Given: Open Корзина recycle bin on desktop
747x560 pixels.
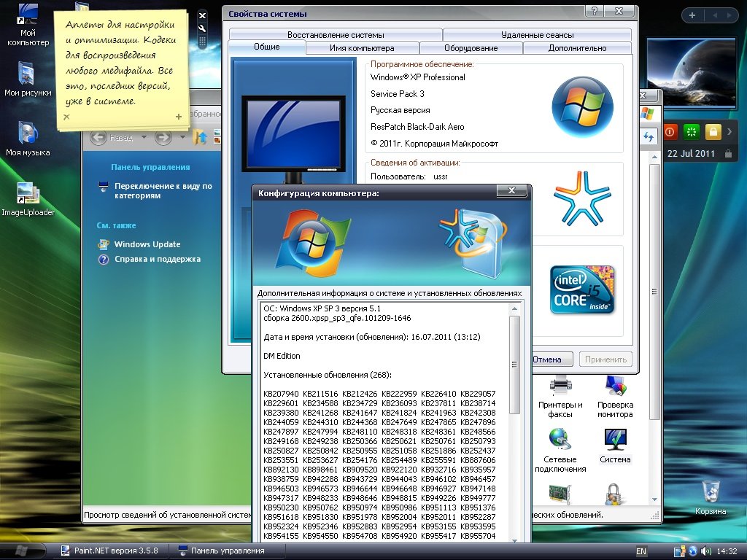Looking at the screenshot, I should coord(711,491).
